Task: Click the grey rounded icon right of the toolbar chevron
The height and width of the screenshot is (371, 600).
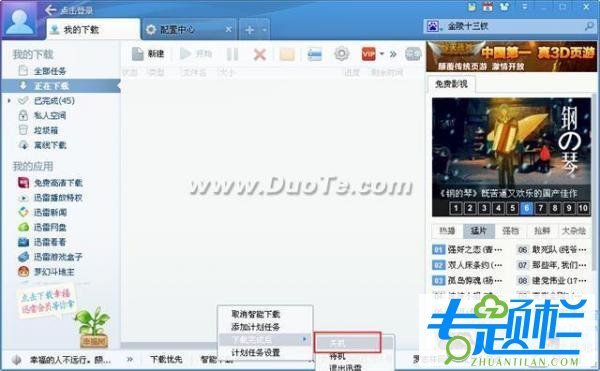Action: click(413, 54)
